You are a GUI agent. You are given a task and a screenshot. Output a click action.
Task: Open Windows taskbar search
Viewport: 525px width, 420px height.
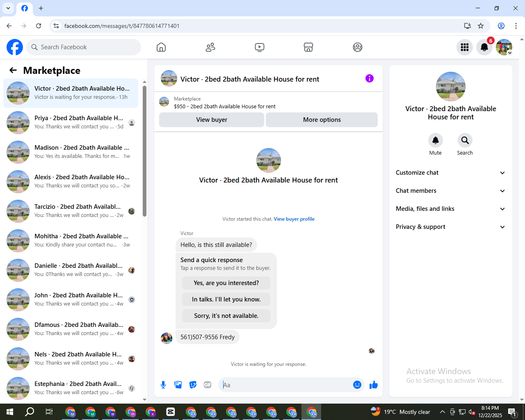(x=30, y=412)
